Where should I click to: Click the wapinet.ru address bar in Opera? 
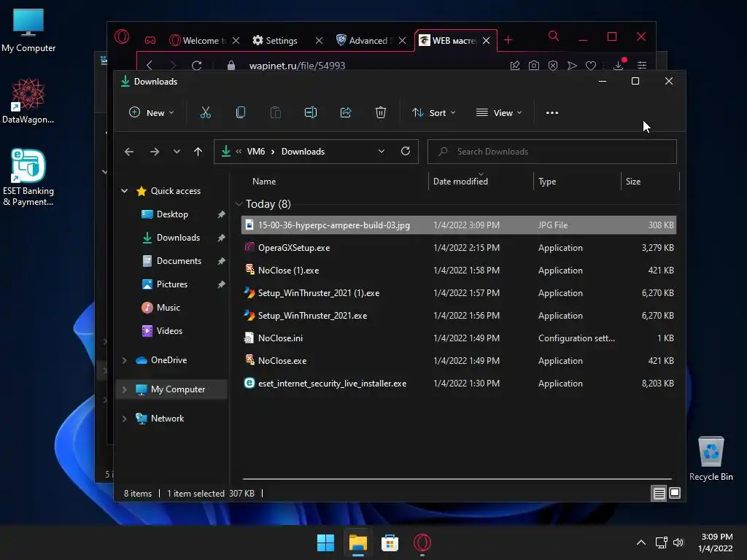click(x=298, y=66)
